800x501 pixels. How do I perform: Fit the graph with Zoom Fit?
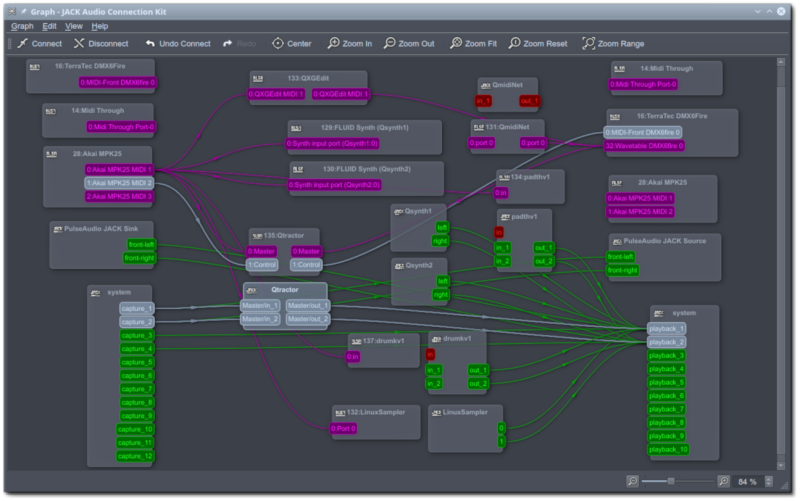click(x=473, y=44)
